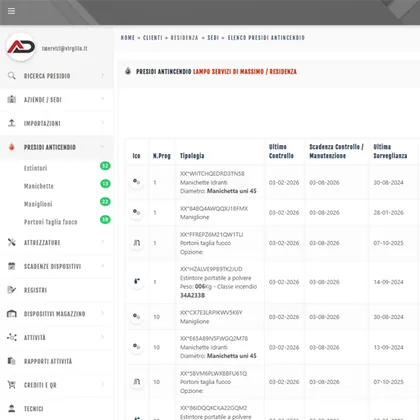Go to Home breadcrumb
The height and width of the screenshot is (420, 420).
pos(128,38)
